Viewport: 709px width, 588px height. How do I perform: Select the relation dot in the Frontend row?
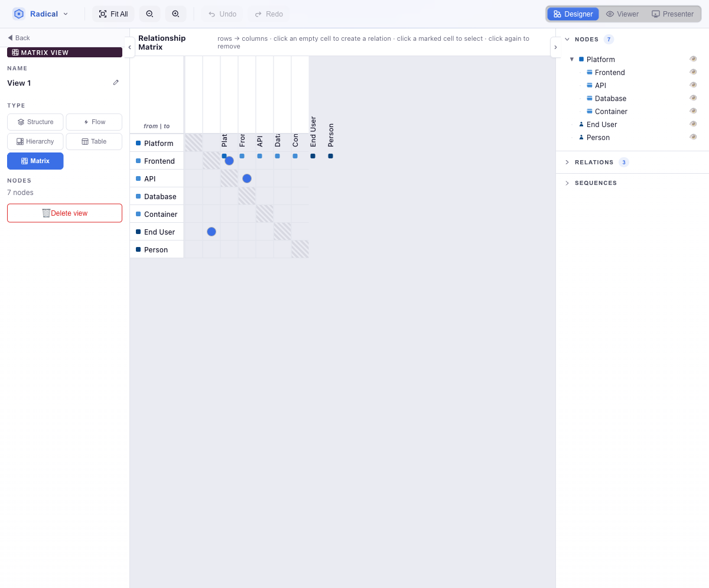tap(229, 161)
